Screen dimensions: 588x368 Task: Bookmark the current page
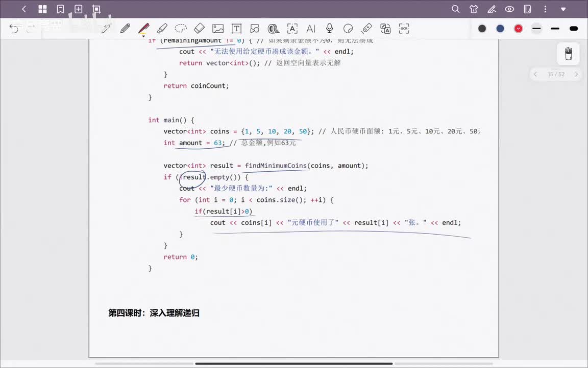coord(60,9)
